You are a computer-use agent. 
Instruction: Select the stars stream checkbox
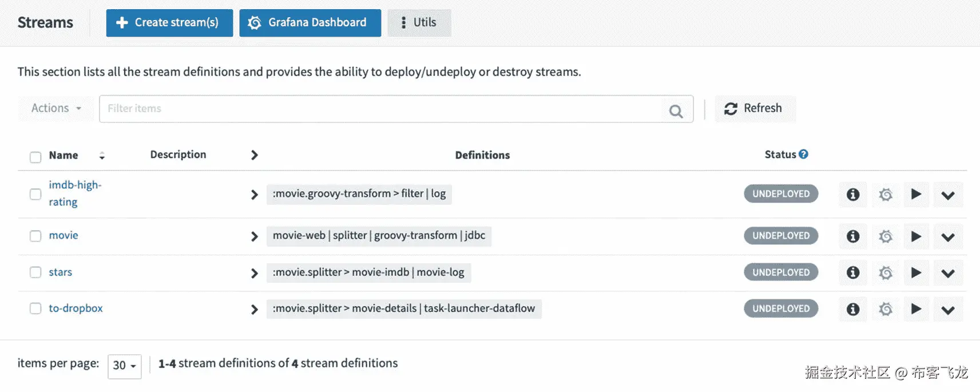(35, 272)
